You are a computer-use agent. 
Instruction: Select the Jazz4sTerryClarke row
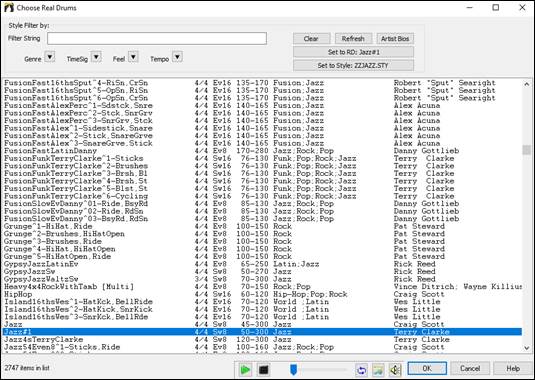coord(262,339)
